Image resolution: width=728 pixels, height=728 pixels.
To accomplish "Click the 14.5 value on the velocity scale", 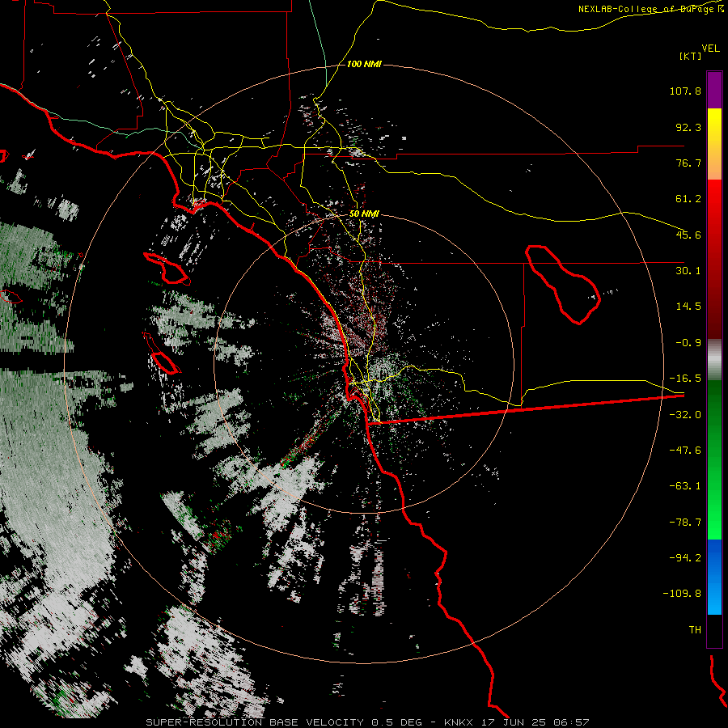I will point(688,307).
